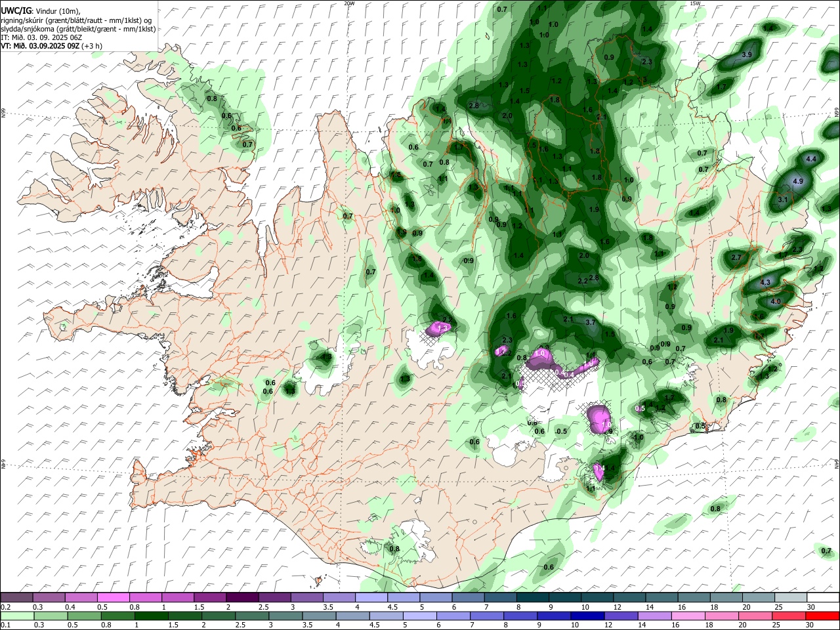840x630 pixels.
Task: Click the 'UWC/IG: Vindur (10m)' title text
Action: pos(41,10)
